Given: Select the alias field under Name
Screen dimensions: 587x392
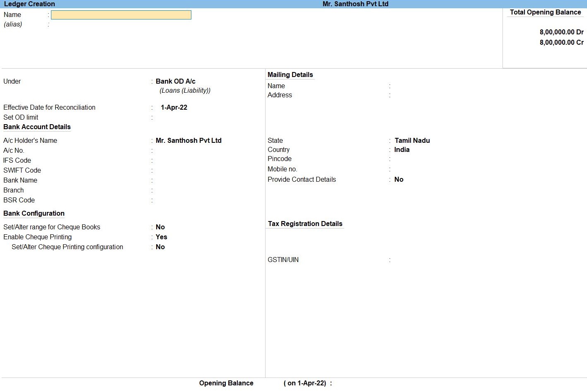Looking at the screenshot, I should (120, 24).
